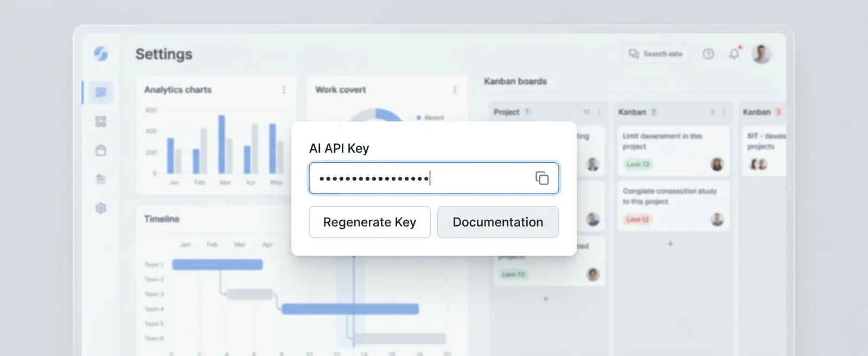Click the Search field in the header
The width and height of the screenshot is (868, 356).
tap(655, 54)
